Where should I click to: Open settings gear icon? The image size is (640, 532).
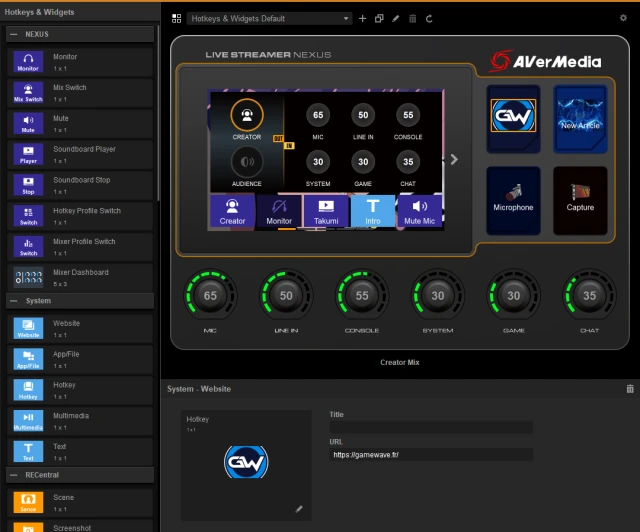point(623,18)
